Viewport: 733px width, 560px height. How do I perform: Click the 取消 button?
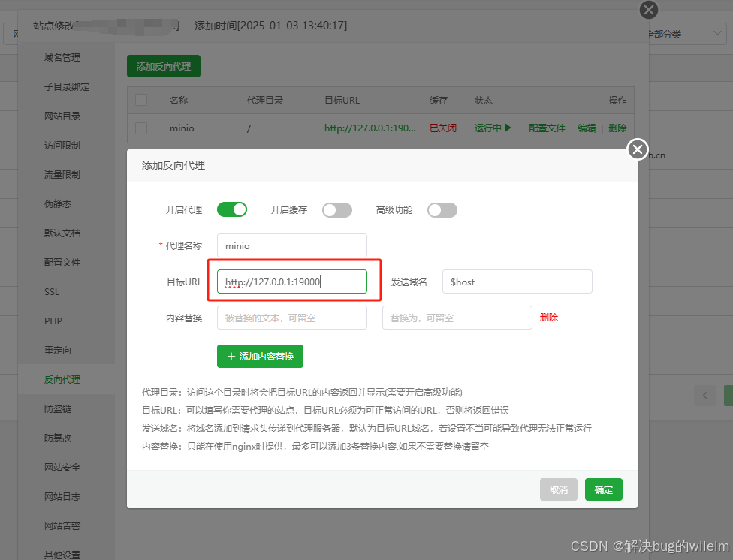click(559, 489)
